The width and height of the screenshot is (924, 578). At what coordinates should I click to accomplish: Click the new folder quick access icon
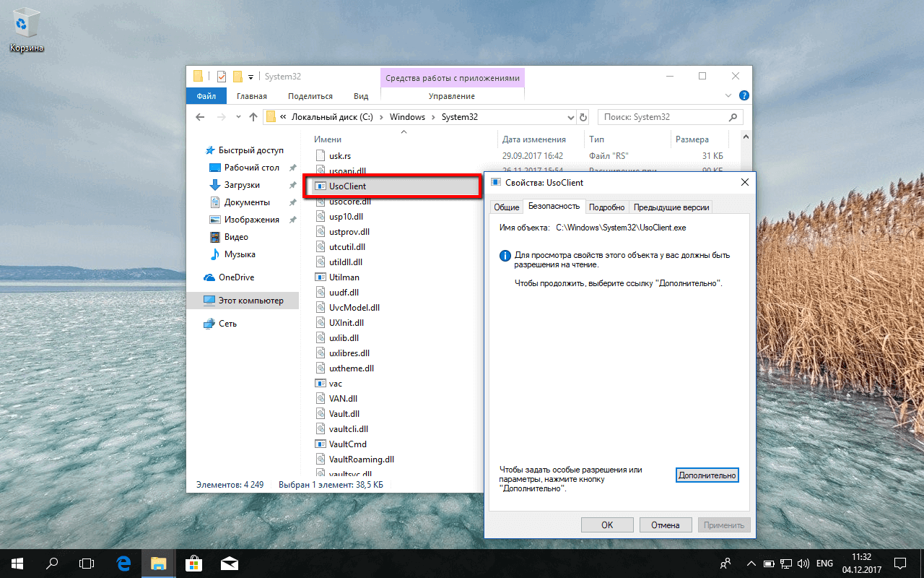coord(237,76)
